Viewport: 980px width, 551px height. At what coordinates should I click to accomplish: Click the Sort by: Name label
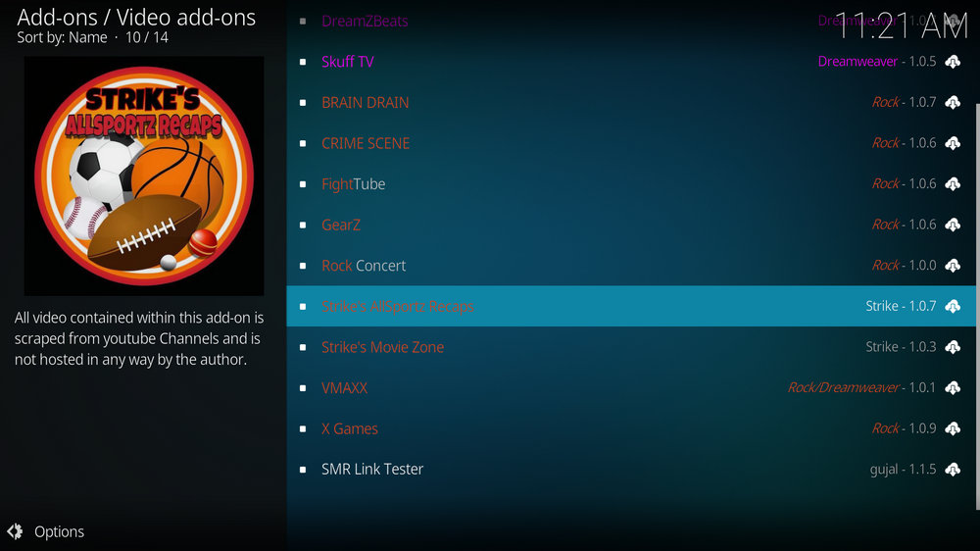tap(62, 37)
